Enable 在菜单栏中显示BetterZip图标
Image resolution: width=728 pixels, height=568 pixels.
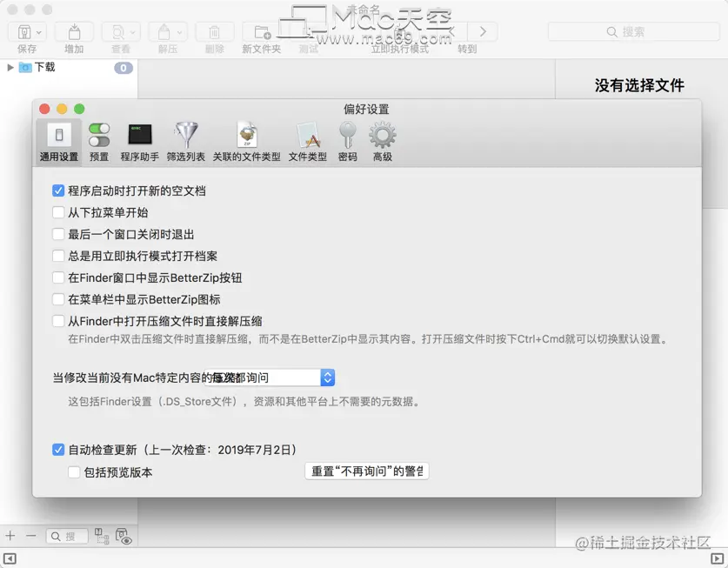point(58,299)
